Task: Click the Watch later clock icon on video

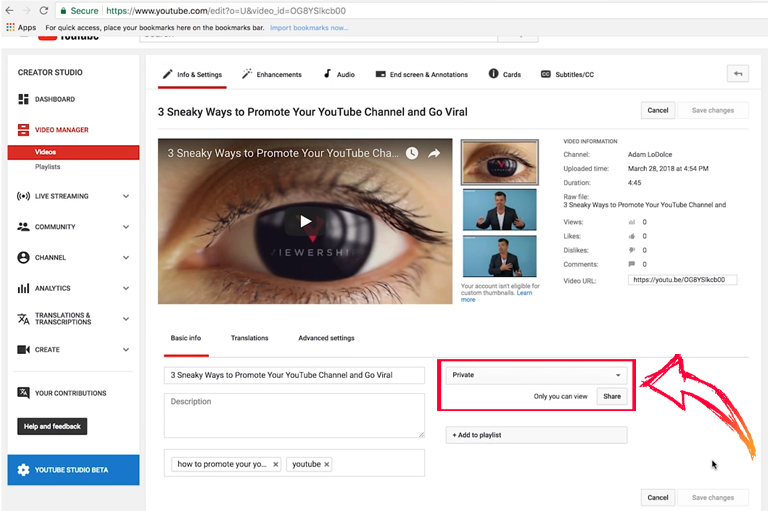Action: click(x=412, y=153)
